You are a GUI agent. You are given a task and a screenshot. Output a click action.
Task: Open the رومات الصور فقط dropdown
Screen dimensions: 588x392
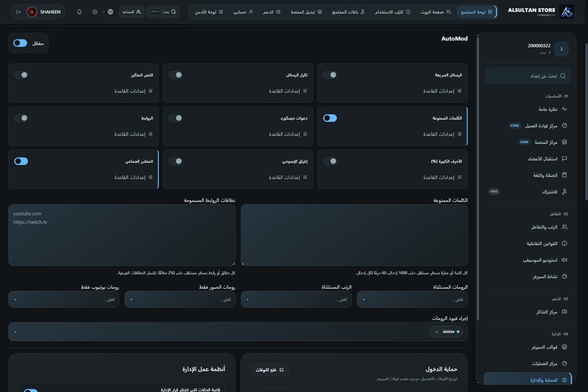pyautogui.click(x=180, y=300)
